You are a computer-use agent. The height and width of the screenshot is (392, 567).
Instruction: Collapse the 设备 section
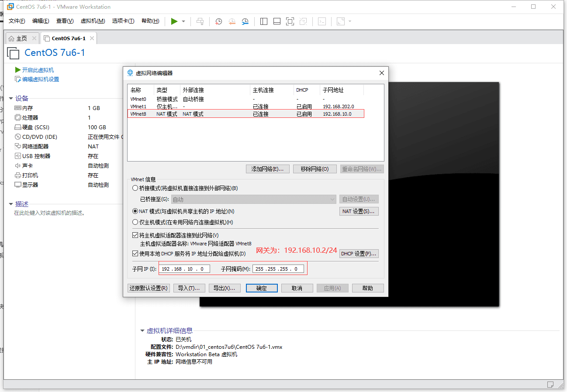(11, 98)
